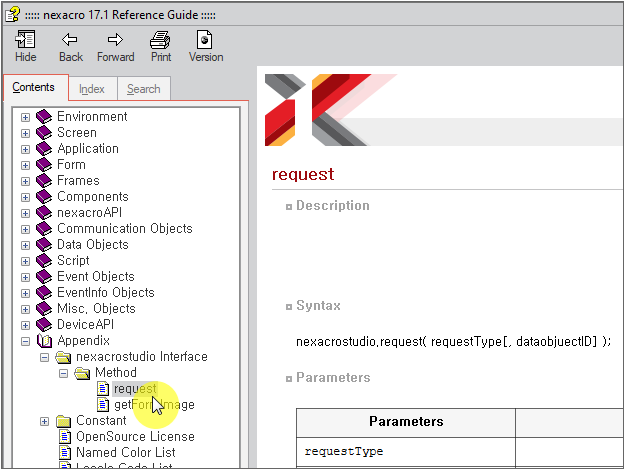The image size is (624, 469).
Task: Click the page icon beside getFormImage
Action: [102, 405]
